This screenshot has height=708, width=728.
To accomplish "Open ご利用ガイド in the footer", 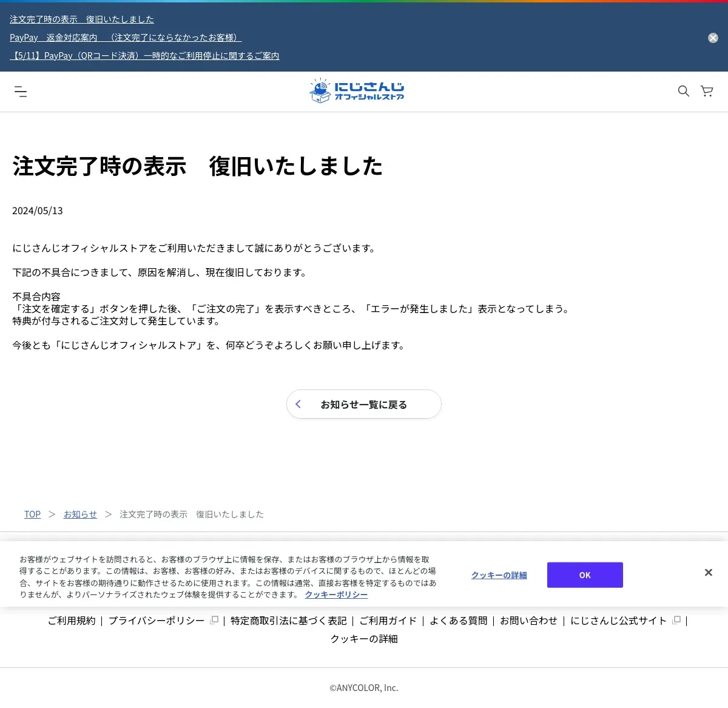I will point(388,621).
